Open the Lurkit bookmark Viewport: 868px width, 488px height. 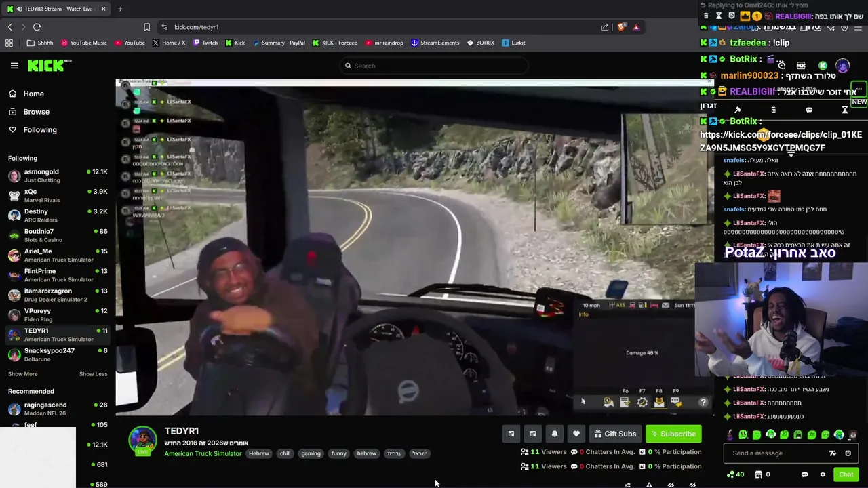[513, 43]
